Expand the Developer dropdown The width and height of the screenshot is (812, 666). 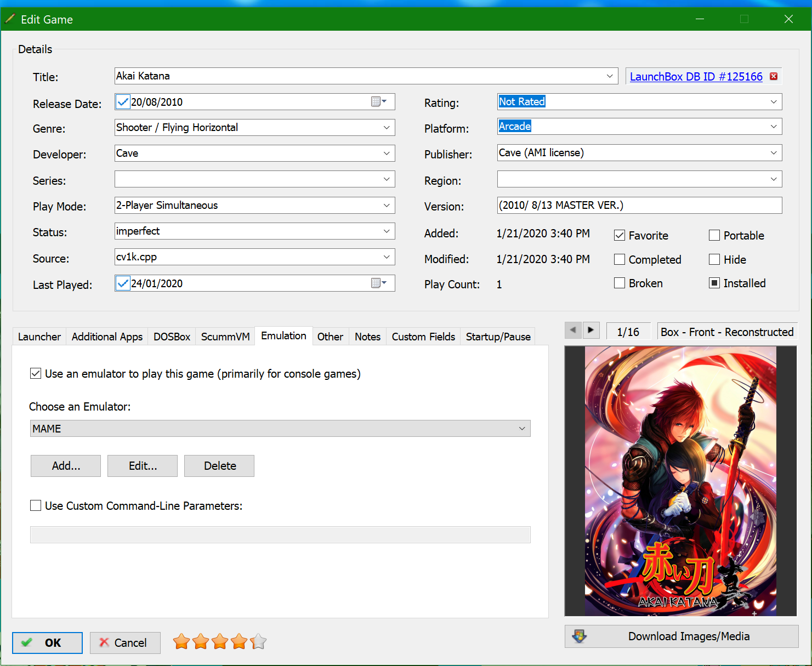point(387,153)
